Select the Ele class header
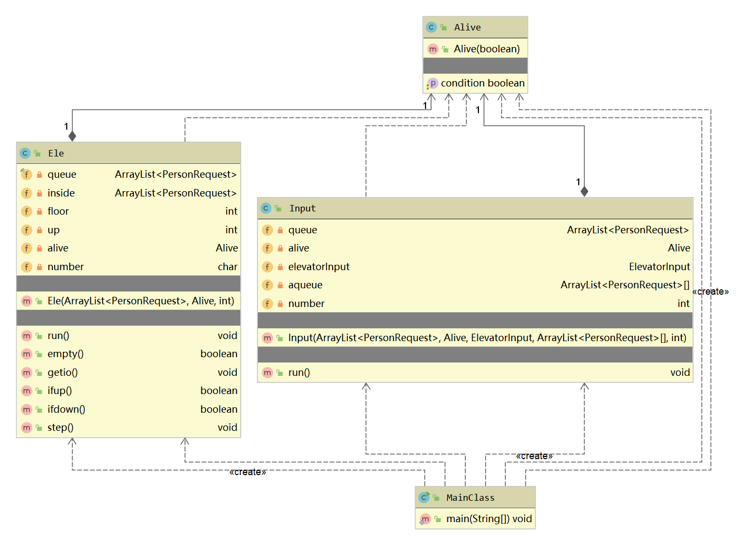The image size is (756, 536). click(x=129, y=153)
